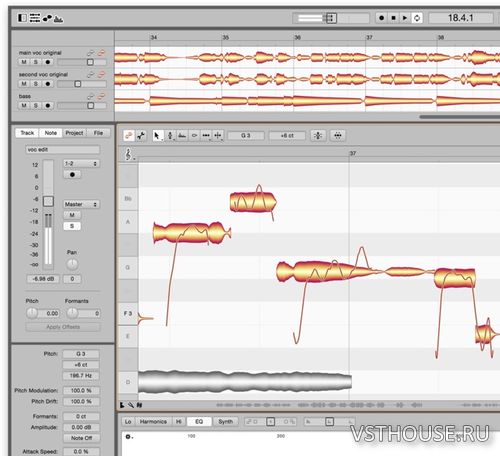Open the Quantize Time macro
This screenshot has height=456, width=500.
tap(338, 135)
